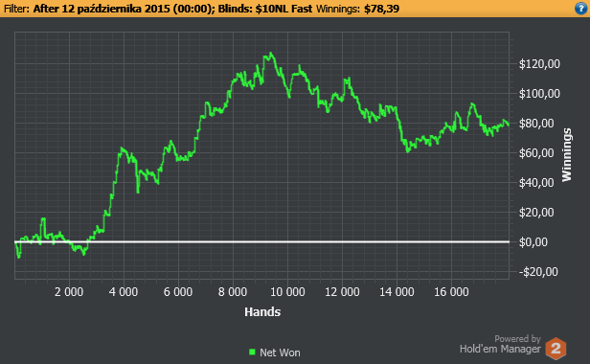
Task: Click the $60,00 axis label
Action: pos(536,153)
